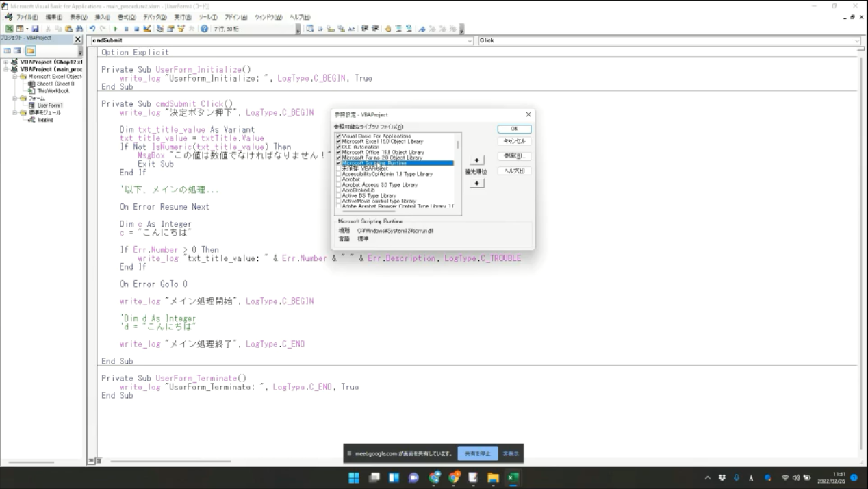Move priority down with the down arrow button

[x=477, y=184]
